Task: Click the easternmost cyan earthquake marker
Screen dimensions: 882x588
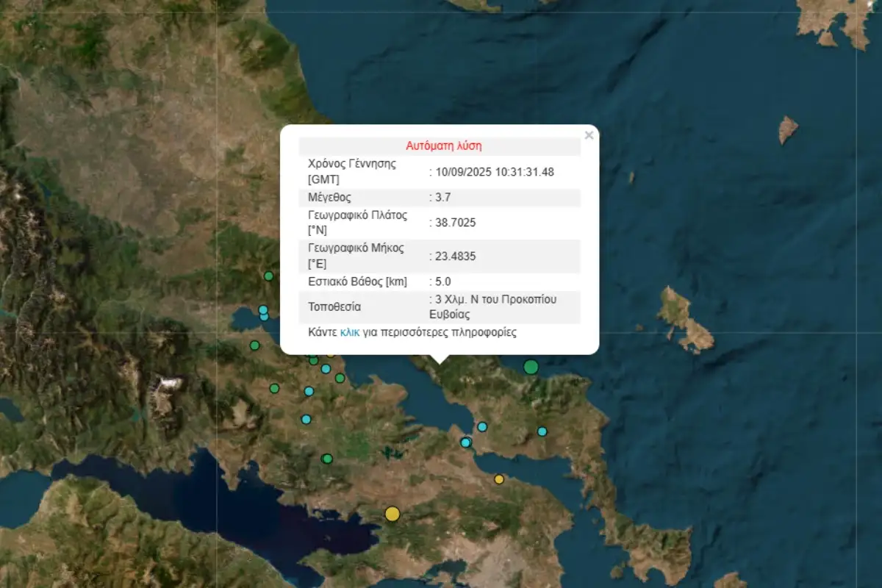Action: 542,431
